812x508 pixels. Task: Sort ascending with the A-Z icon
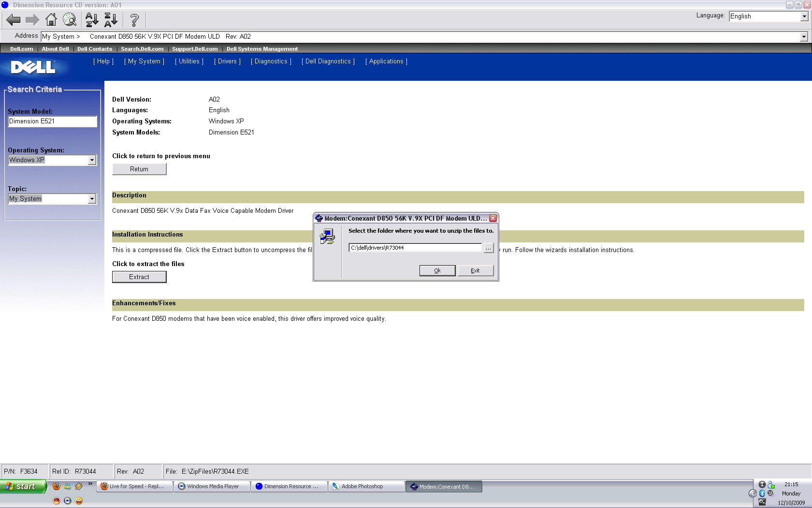pyautogui.click(x=92, y=20)
